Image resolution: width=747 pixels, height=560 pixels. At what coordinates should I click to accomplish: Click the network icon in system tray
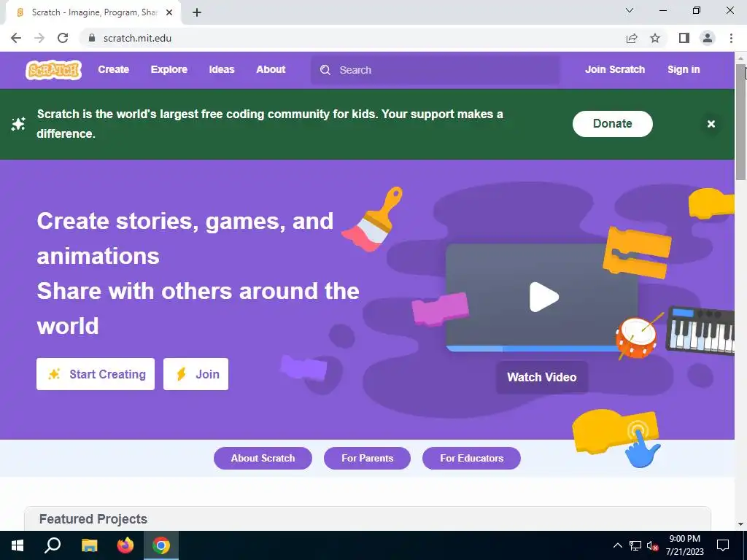click(635, 545)
